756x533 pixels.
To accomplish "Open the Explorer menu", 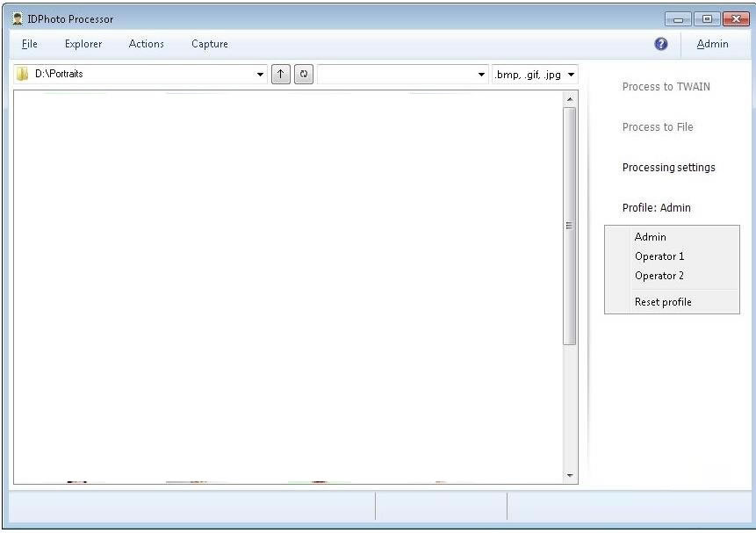I will (83, 44).
